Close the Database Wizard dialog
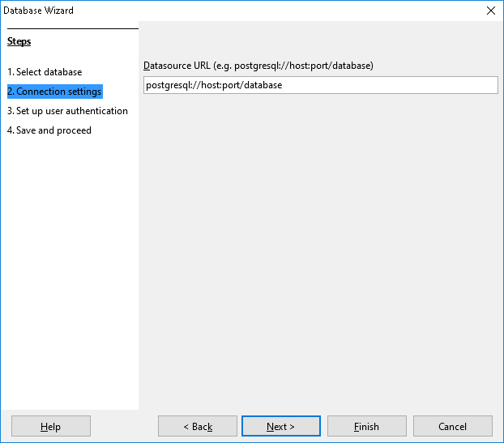Viewport: 504px width, 443px height. point(490,11)
